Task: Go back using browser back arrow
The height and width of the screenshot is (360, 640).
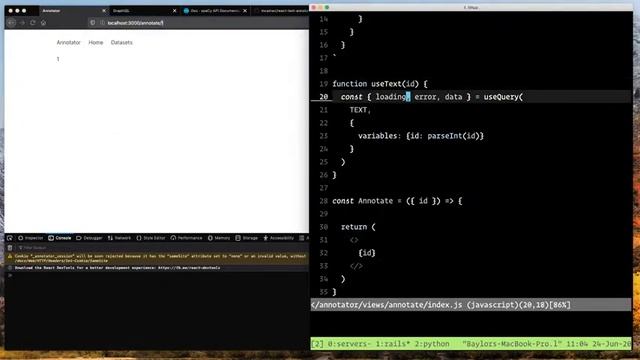Action: [11, 23]
